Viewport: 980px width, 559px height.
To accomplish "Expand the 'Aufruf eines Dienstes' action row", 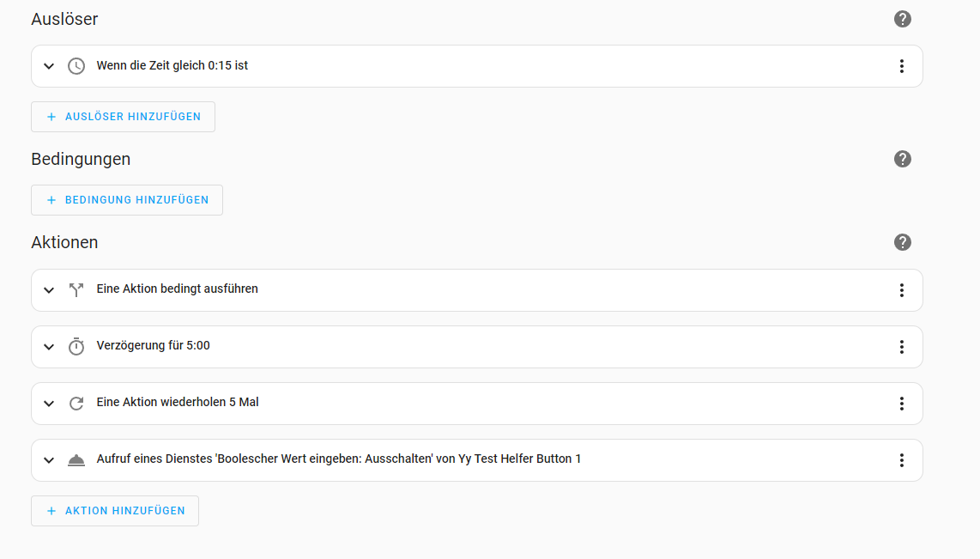I will 49,460.
